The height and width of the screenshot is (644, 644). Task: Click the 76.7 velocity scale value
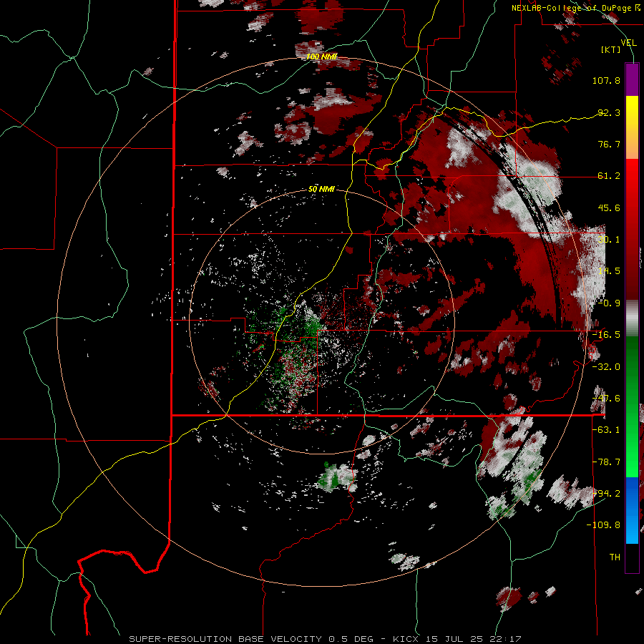(609, 144)
